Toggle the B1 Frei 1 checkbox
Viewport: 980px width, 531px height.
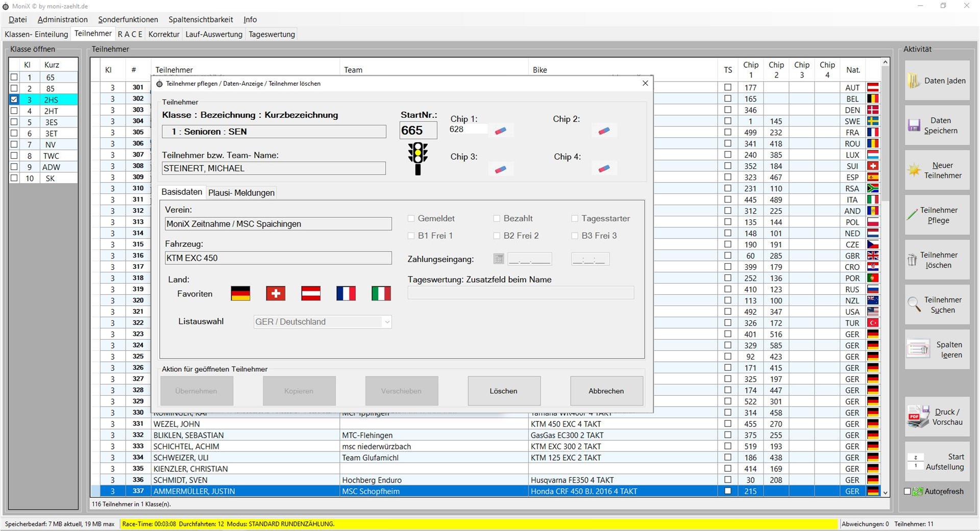(411, 236)
